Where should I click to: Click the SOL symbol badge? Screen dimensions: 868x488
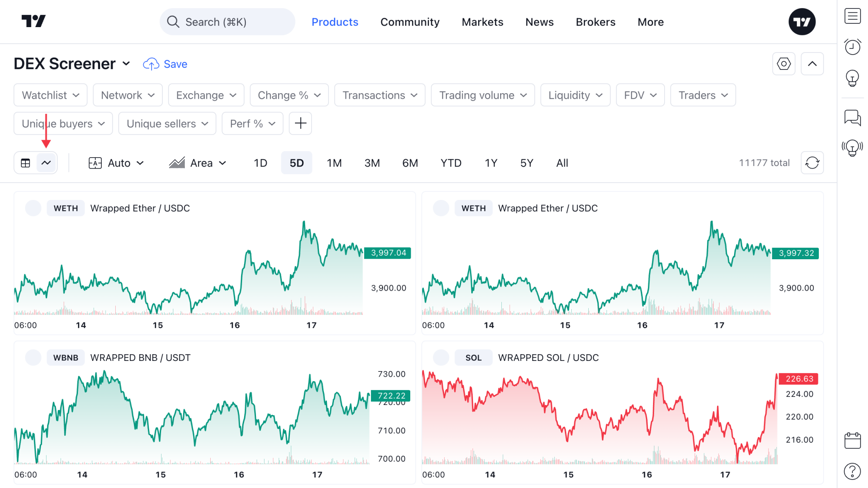click(473, 358)
